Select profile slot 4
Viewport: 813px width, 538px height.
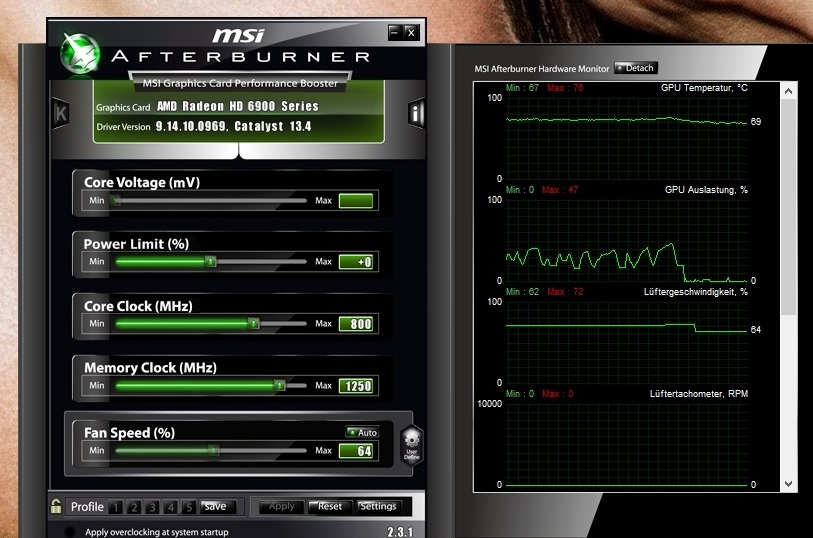point(171,507)
